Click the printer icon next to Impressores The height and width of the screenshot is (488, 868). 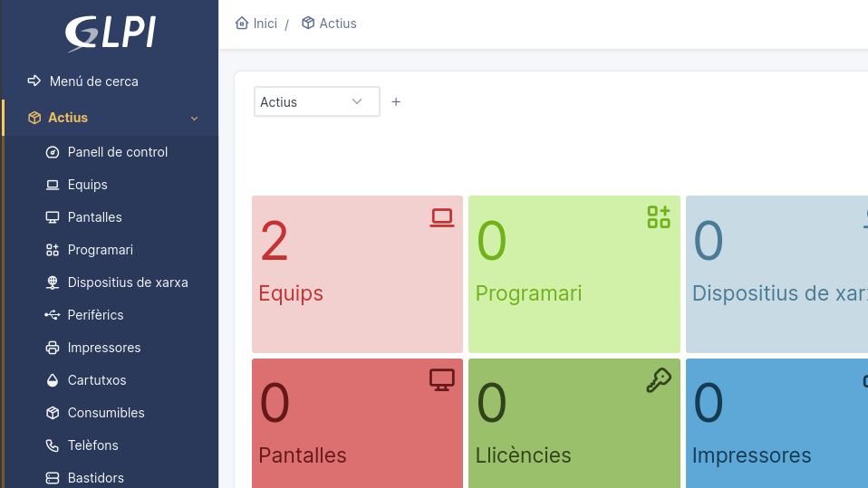tap(52, 348)
